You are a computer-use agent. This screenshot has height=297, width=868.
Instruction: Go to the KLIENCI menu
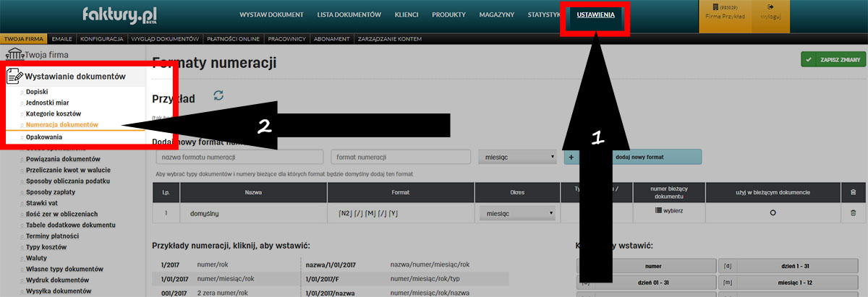[407, 14]
